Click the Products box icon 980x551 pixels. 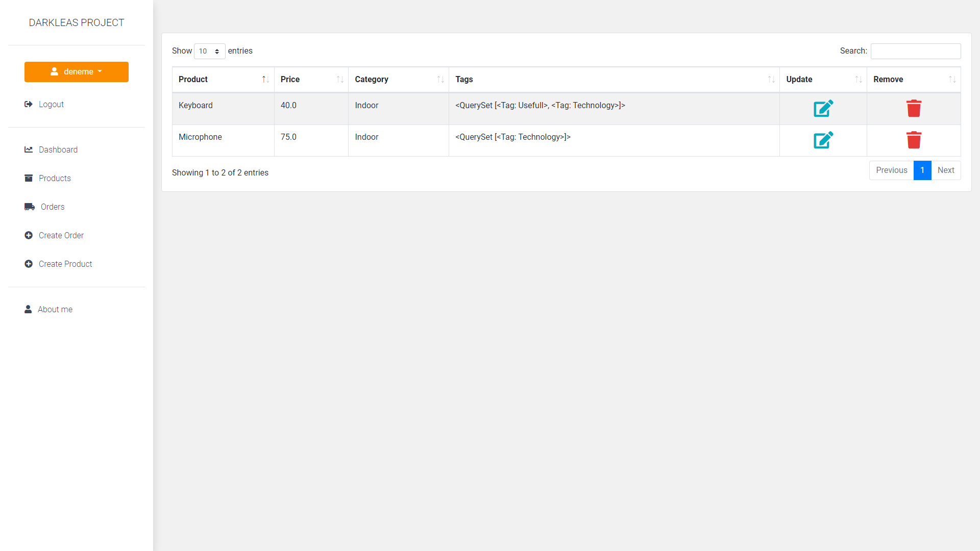coord(29,178)
